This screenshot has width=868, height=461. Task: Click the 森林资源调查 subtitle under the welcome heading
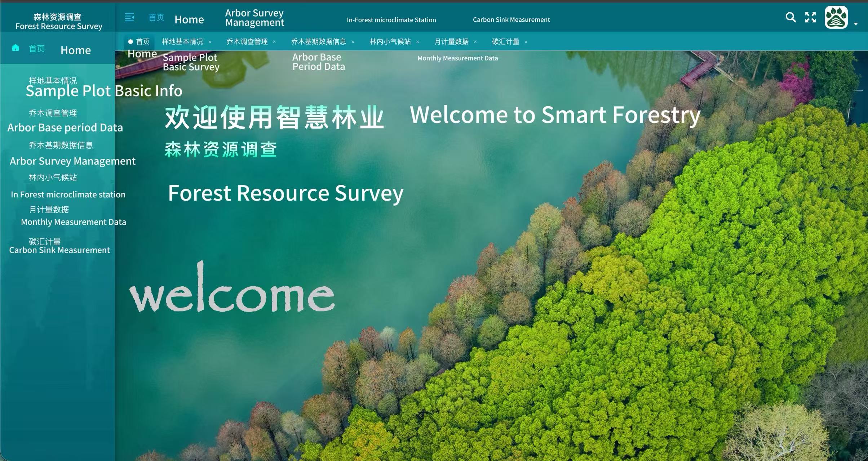click(221, 149)
